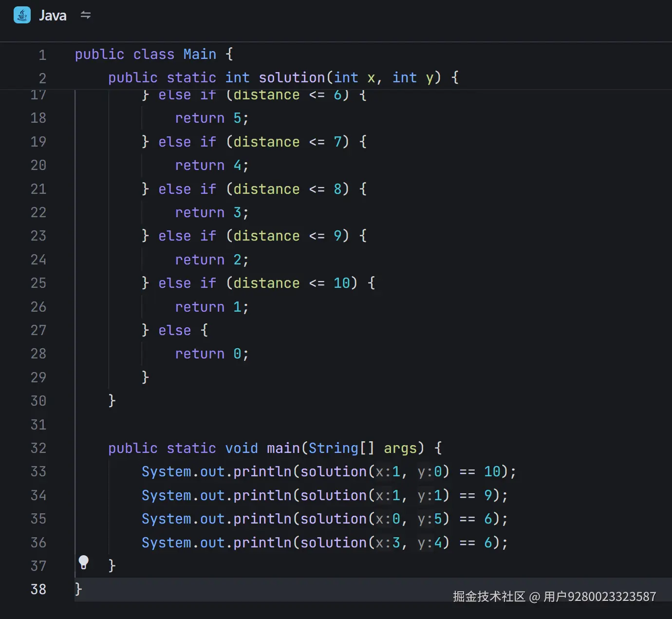Click line number 27 in gutter
Image resolution: width=672 pixels, height=619 pixels.
38,330
